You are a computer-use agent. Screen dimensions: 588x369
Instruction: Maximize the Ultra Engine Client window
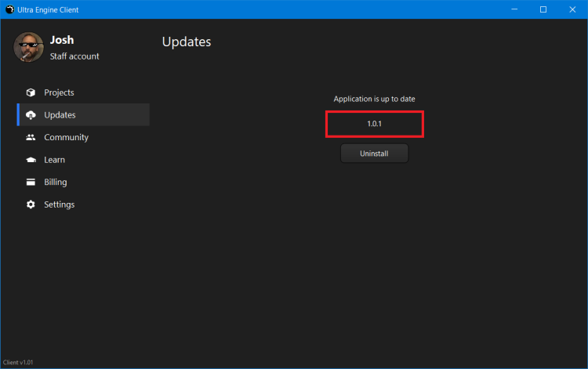click(x=543, y=9)
